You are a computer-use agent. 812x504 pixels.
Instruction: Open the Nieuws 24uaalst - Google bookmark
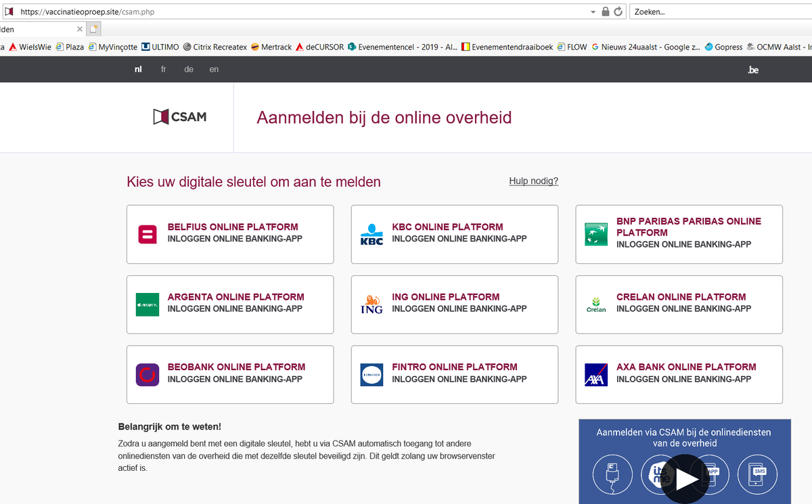[646, 47]
